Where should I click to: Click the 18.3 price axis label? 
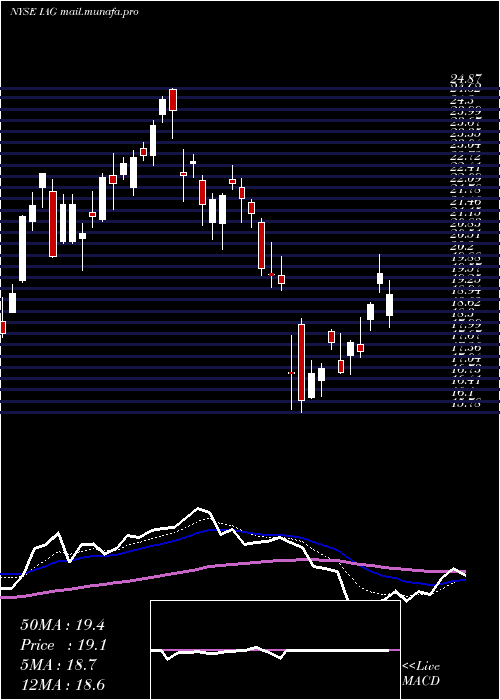pyautogui.click(x=462, y=314)
